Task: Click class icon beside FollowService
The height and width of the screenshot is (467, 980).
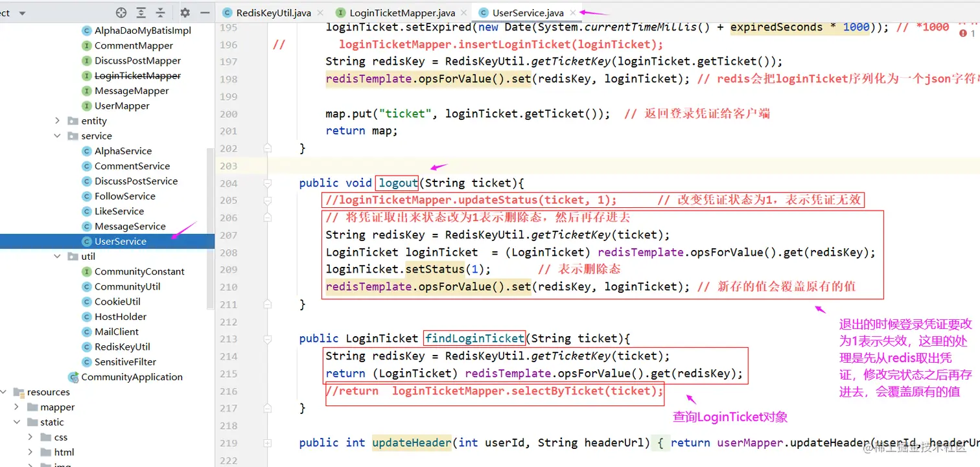Action: tap(87, 196)
